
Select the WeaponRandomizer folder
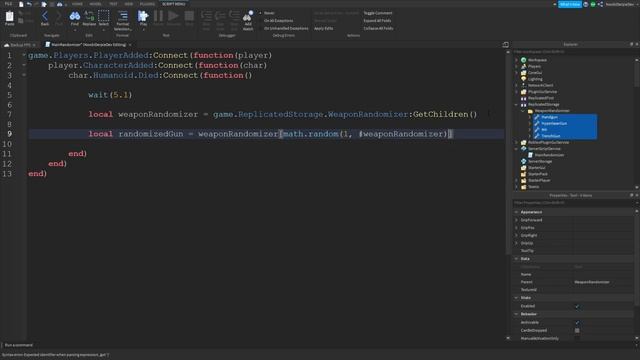point(552,111)
